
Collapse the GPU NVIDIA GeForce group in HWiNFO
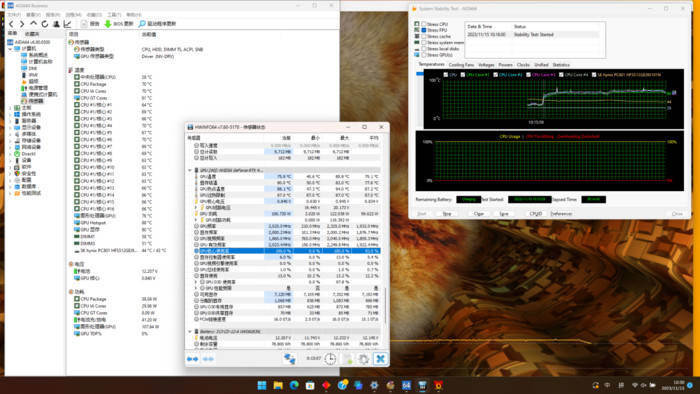click(190, 170)
